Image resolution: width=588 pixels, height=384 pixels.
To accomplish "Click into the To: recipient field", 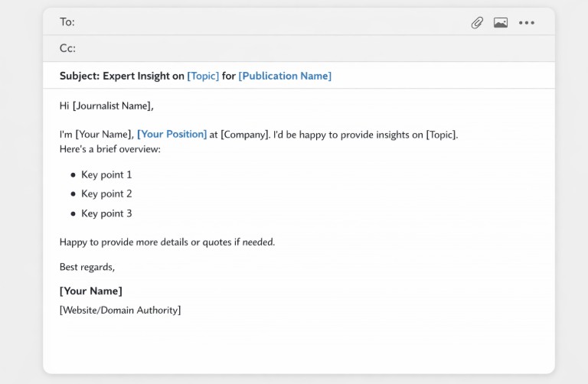I will pyautogui.click(x=268, y=22).
